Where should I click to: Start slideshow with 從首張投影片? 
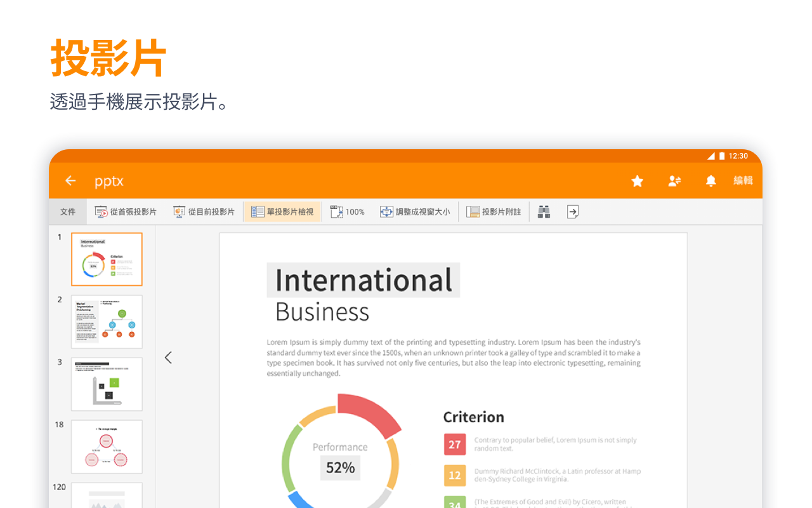tap(126, 212)
